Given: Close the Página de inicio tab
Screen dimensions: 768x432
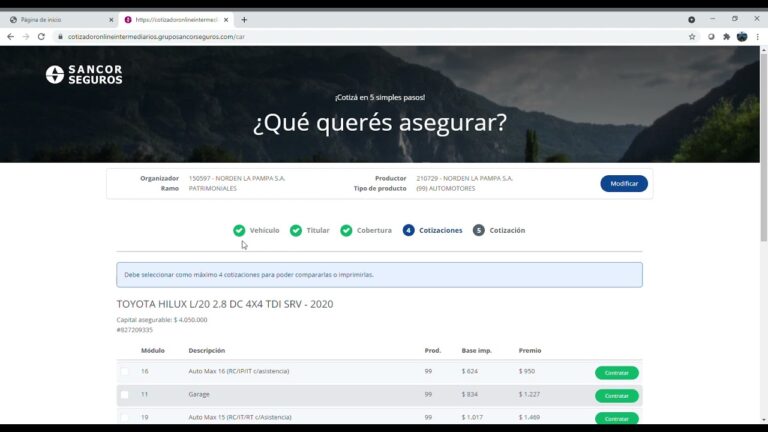Looking at the screenshot, I should pos(111,20).
